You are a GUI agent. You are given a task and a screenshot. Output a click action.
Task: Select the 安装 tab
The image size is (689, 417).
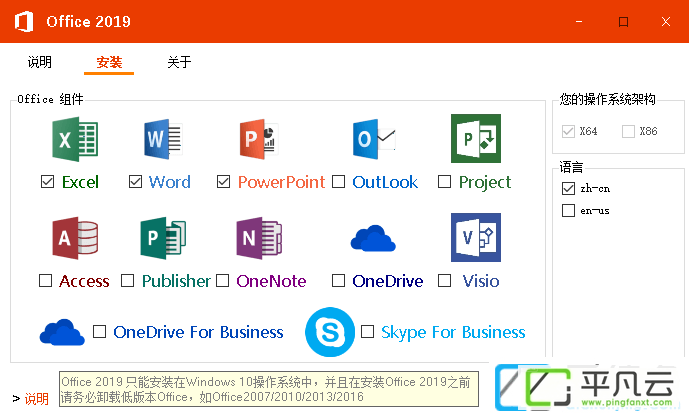point(109,62)
